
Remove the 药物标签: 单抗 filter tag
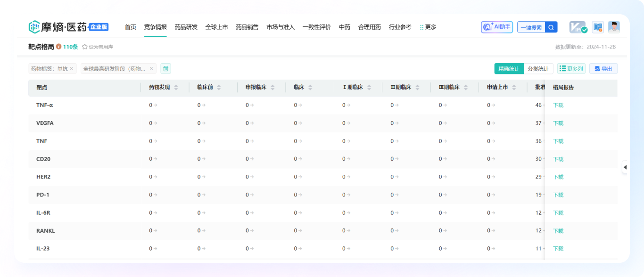(x=71, y=69)
